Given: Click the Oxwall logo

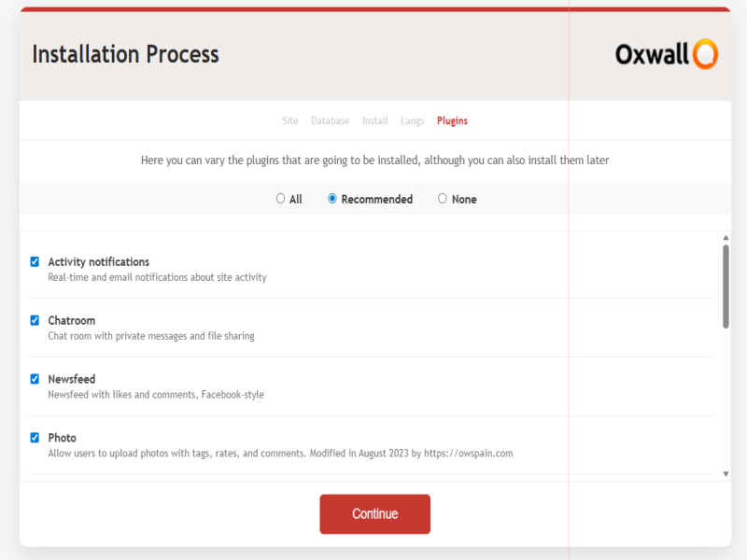Looking at the screenshot, I should [x=666, y=54].
